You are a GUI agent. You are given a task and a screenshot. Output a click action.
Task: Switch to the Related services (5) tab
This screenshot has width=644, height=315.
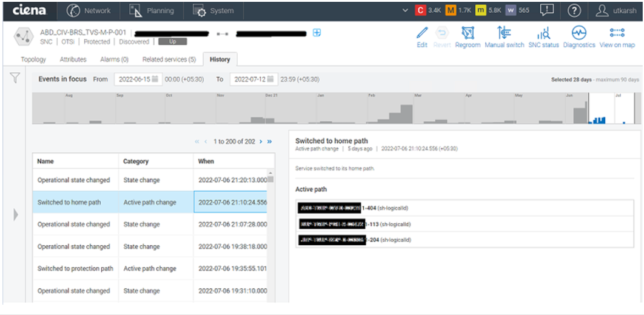click(x=169, y=59)
